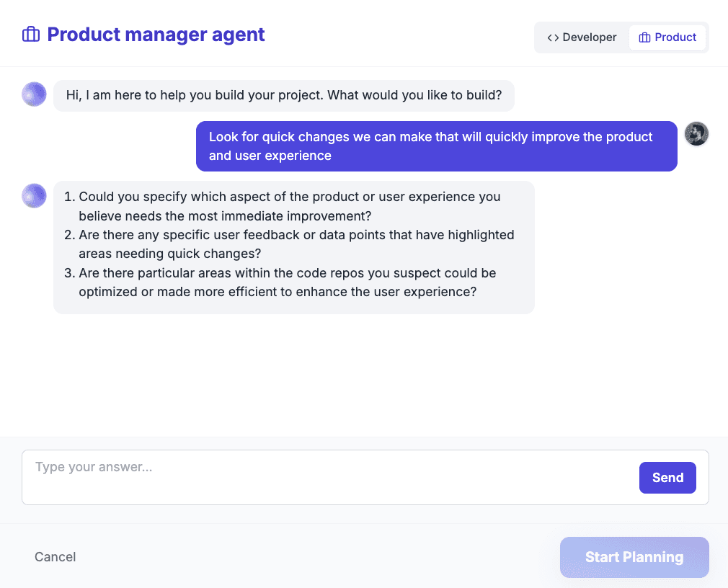
Task: Click the agent avatar beside numbered questions
Action: click(x=34, y=196)
